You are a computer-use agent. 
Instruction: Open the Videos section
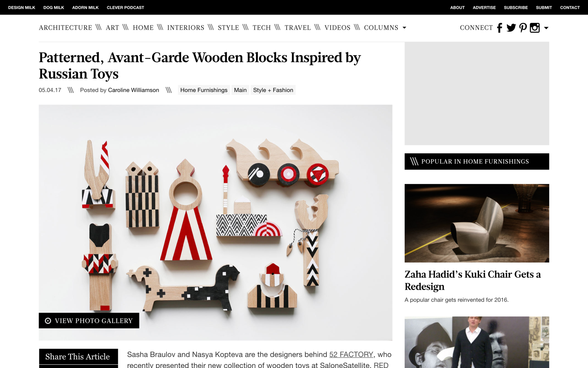[337, 28]
